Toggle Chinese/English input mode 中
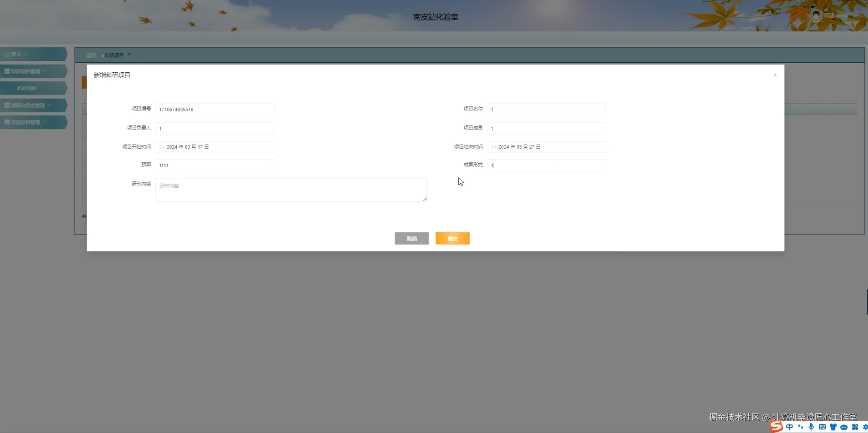 (789, 427)
